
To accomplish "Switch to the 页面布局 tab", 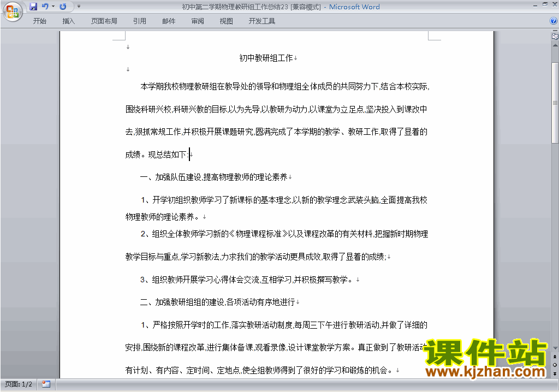I will [x=104, y=21].
